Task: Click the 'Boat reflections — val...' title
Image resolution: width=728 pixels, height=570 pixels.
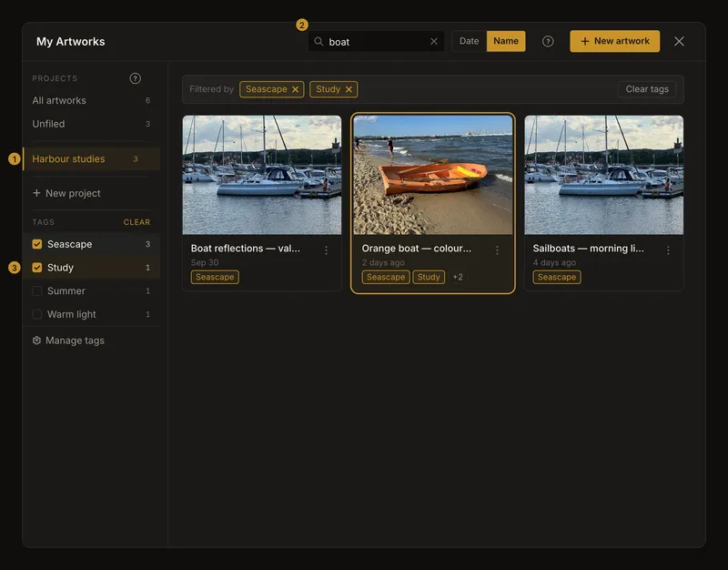Action: (x=245, y=249)
